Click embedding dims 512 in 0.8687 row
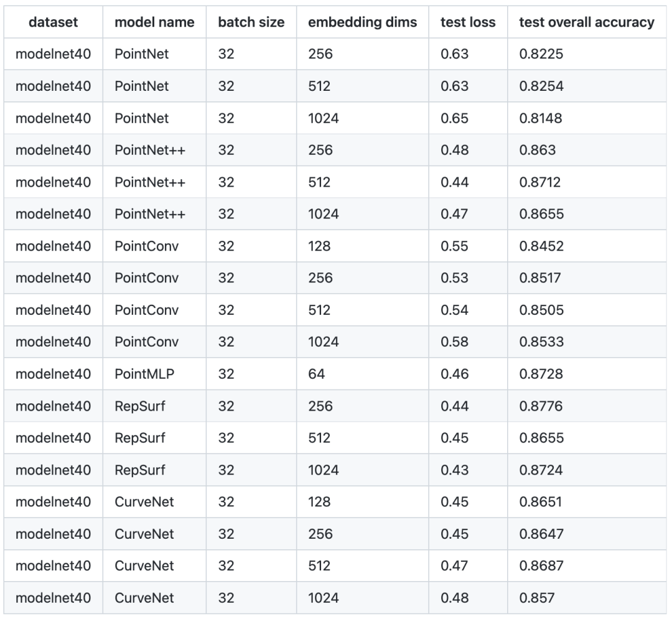The height and width of the screenshot is (619, 672). tap(319, 565)
